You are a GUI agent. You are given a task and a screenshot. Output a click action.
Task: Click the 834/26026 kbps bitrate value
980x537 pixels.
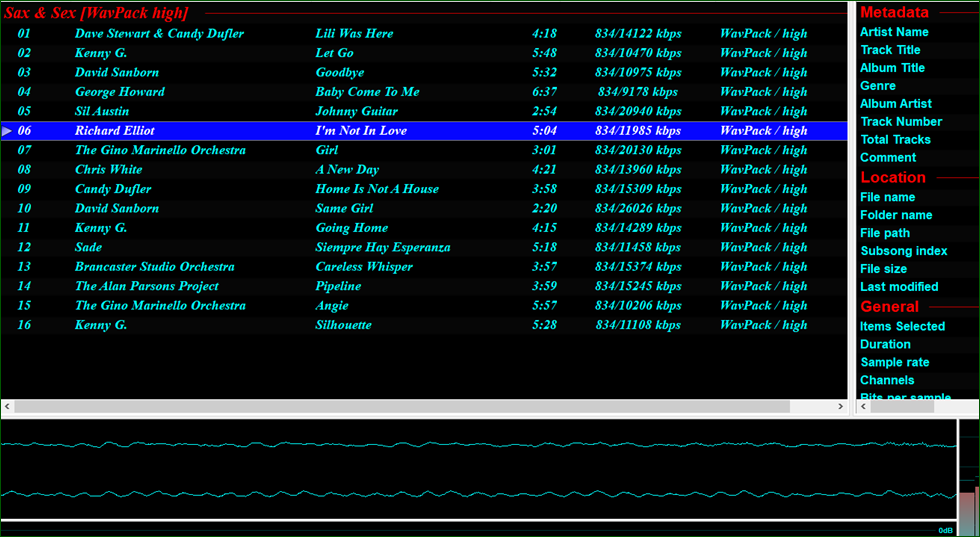tap(638, 208)
